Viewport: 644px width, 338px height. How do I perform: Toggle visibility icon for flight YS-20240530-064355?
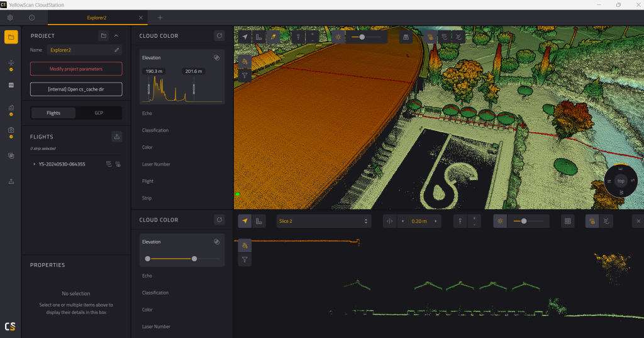click(x=118, y=164)
